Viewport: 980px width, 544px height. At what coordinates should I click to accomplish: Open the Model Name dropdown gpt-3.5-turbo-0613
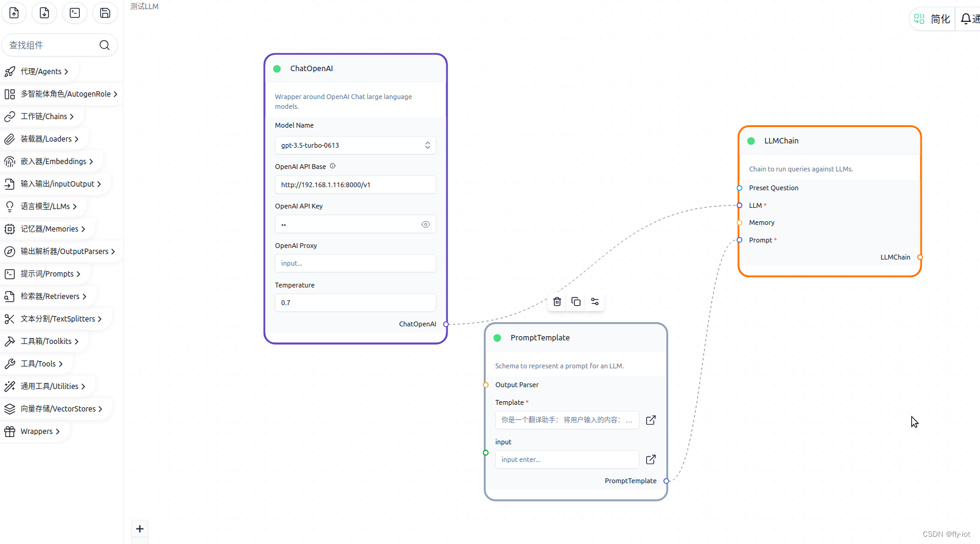[x=356, y=145]
